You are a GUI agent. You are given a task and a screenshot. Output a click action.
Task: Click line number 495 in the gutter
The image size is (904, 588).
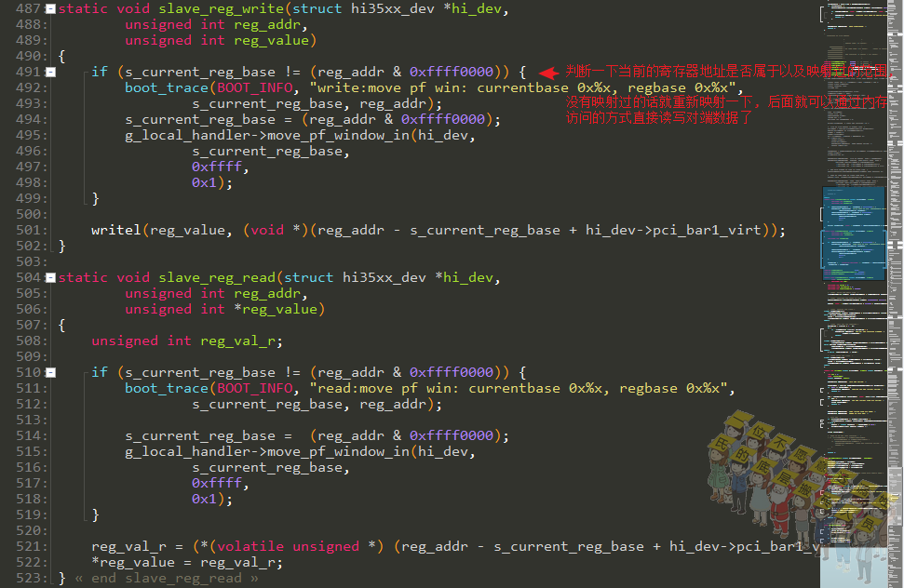[28, 135]
